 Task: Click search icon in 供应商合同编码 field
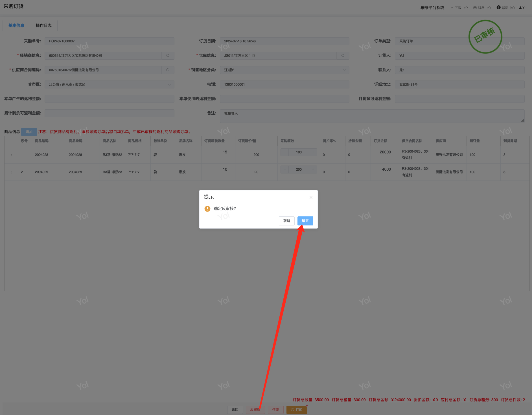(x=168, y=70)
